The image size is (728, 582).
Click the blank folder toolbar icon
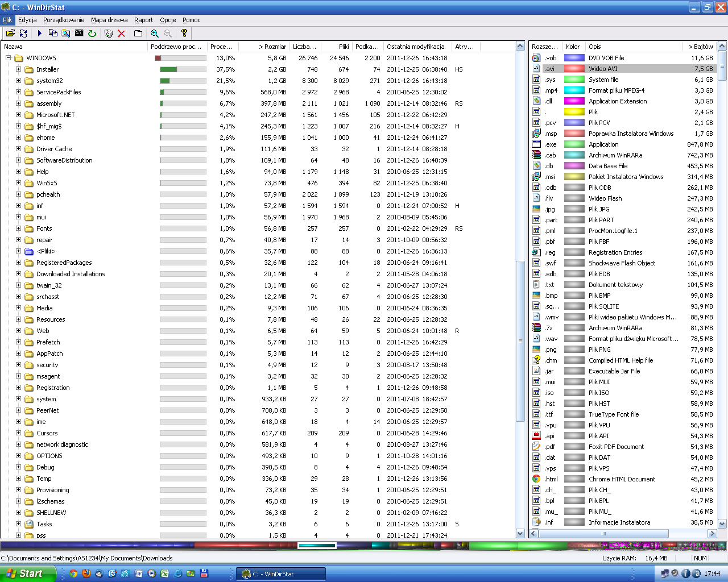click(x=138, y=34)
